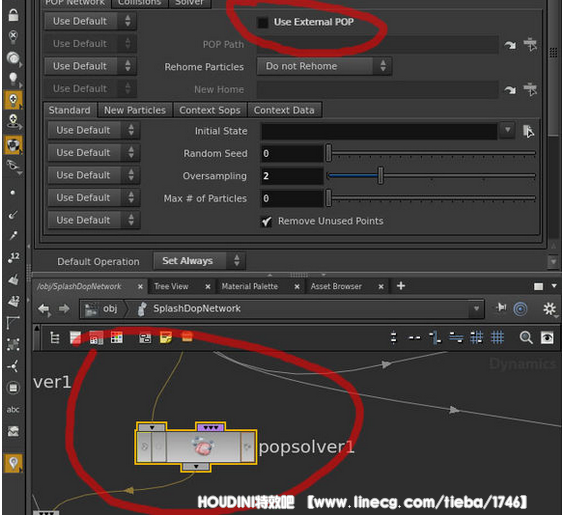The height and width of the screenshot is (519, 565).
Task: Click the maximize pane icon near Asset Browser
Action: pos(538,286)
